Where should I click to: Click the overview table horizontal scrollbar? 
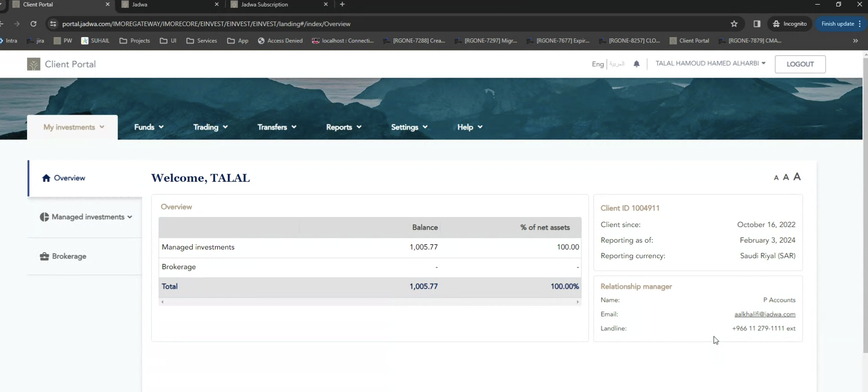[370, 302]
